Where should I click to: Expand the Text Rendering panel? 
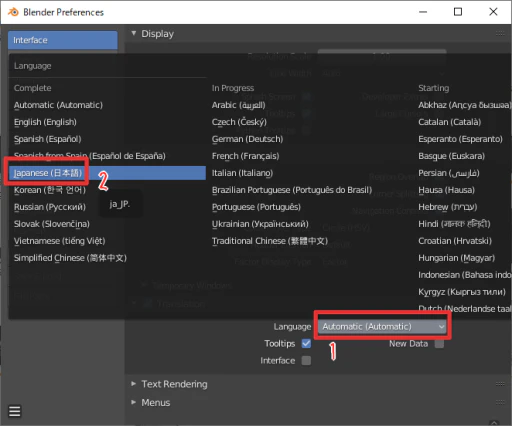coord(134,384)
